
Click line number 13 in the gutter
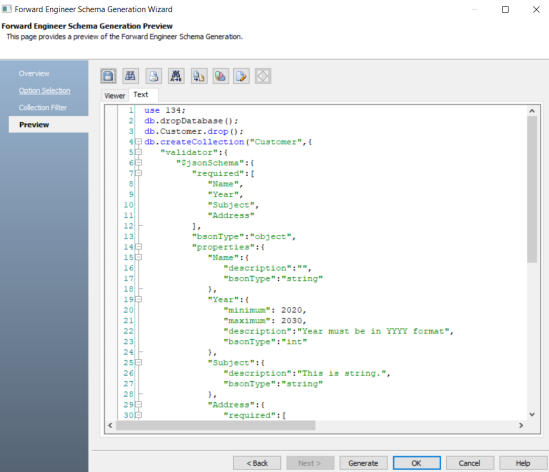(128, 237)
